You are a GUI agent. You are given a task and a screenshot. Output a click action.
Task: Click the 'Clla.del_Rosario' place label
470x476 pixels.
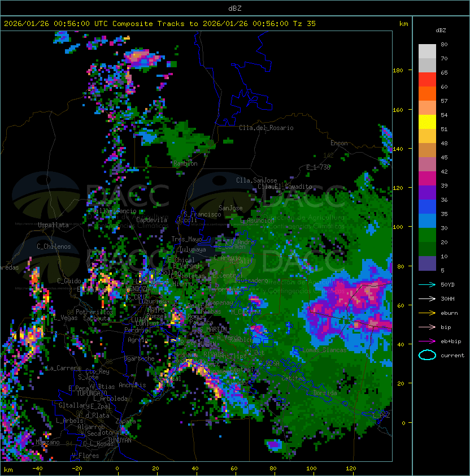[266, 128]
